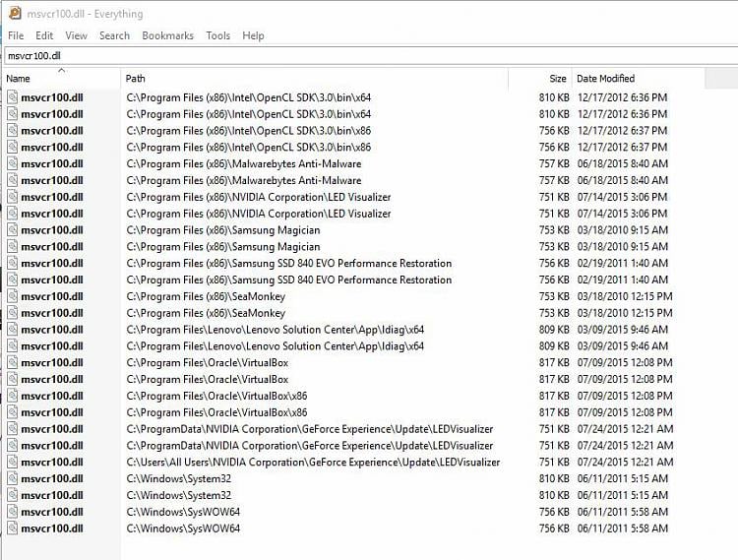Focus the search box containing msvcr100.dll
The width and height of the screenshot is (738, 560).
tap(371, 56)
